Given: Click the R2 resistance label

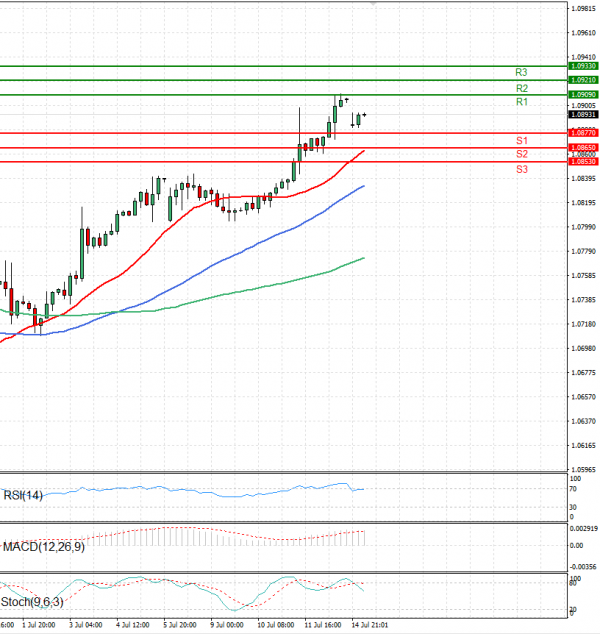Looking at the screenshot, I should point(522,88).
